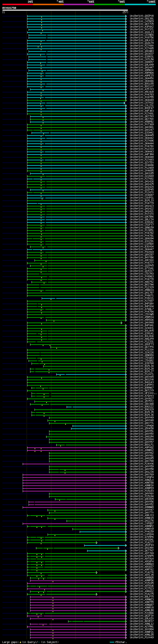
Task: Click label UniRef100_Q9XQB3
Action: point(142,51)
